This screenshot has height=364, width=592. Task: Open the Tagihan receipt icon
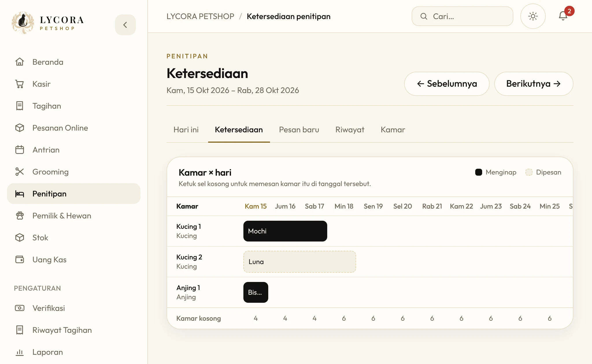pyautogui.click(x=20, y=106)
